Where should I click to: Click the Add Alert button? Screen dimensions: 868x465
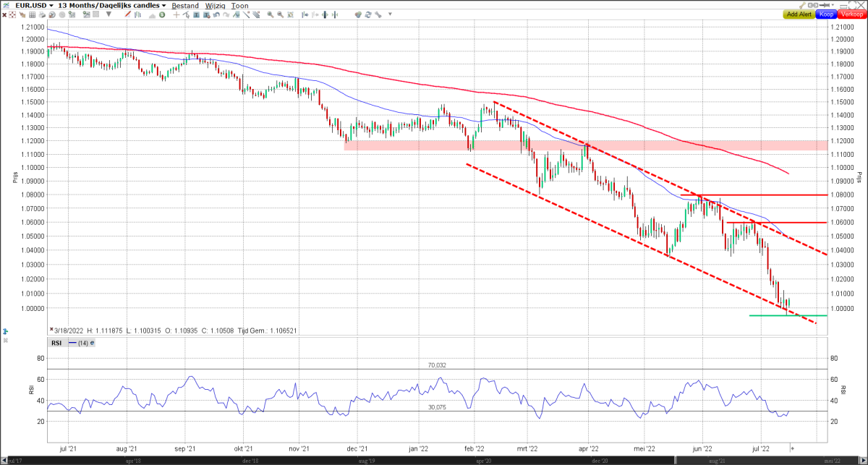coord(799,14)
